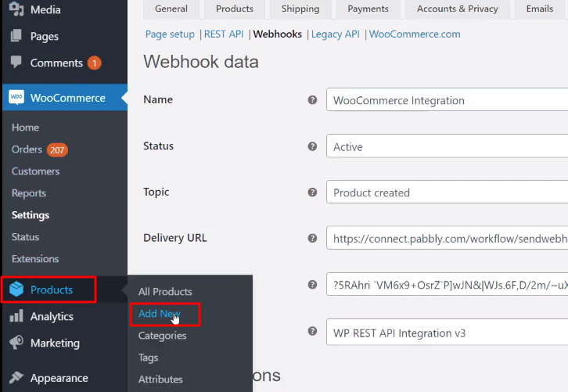
Task: Switch to the Shipping settings tab
Action: (x=300, y=9)
